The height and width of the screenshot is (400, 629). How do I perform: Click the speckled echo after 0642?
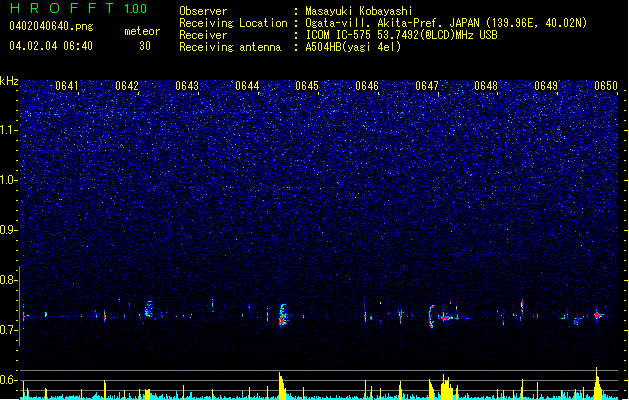149,309
